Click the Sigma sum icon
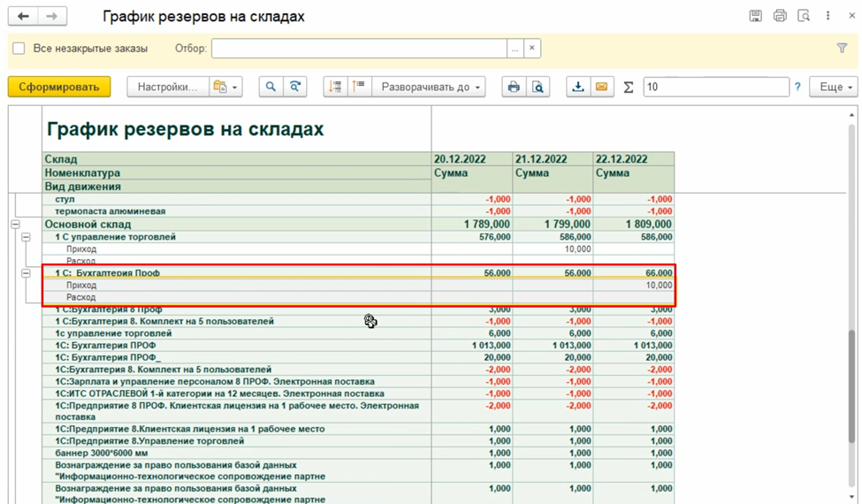Screen dimensions: 862x504 point(629,88)
